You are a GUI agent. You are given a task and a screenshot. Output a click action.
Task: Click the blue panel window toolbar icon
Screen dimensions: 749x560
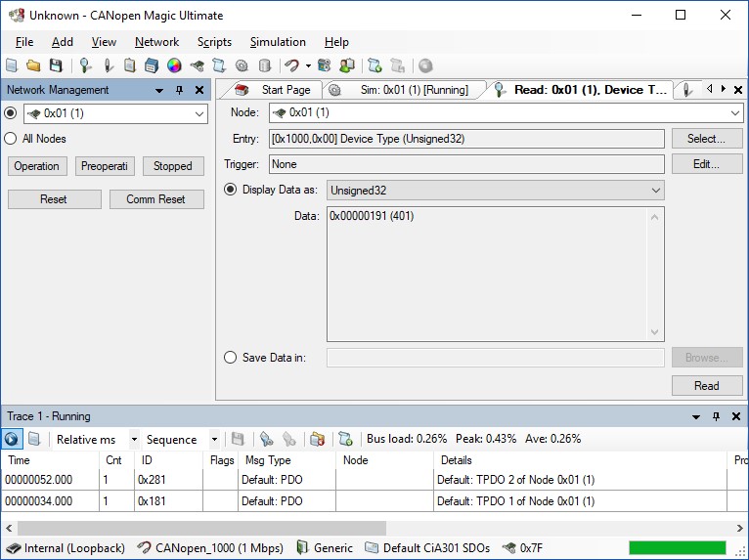coord(152,65)
